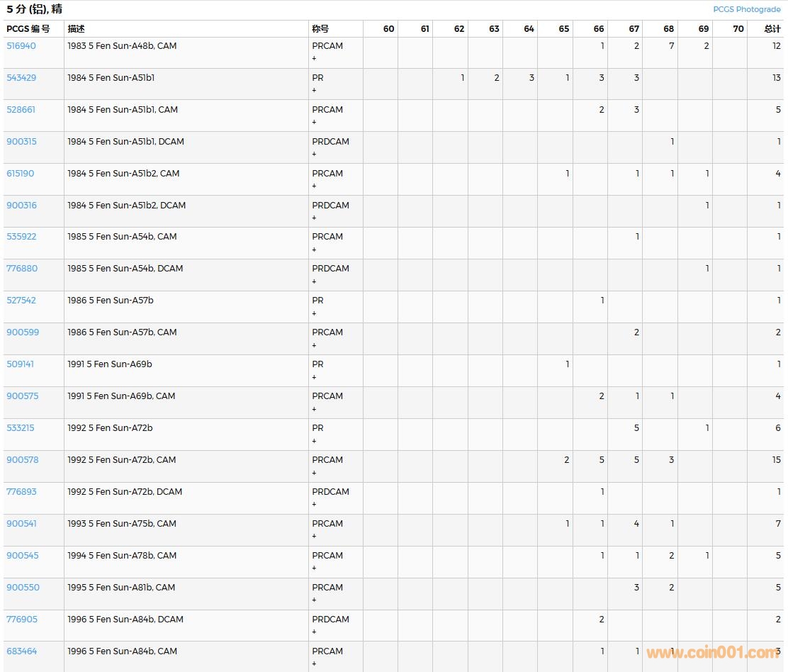The width and height of the screenshot is (788, 672).
Task: Click the 称号 column header
Action: pos(320,29)
